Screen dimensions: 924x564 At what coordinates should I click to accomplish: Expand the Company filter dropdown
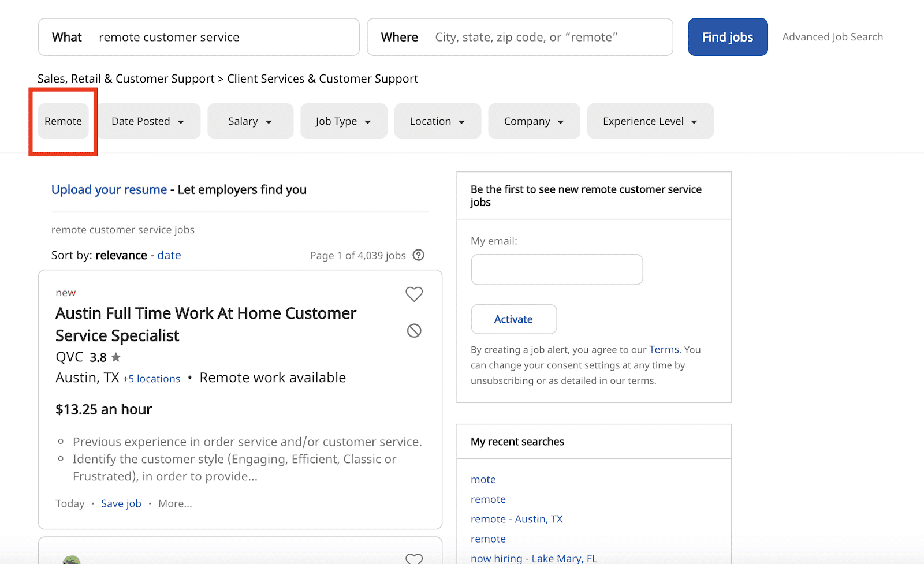point(534,121)
